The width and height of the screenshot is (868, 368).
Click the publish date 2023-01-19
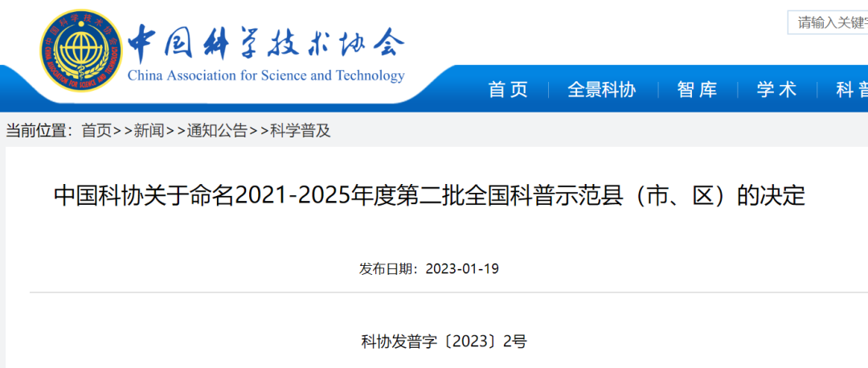(462, 269)
